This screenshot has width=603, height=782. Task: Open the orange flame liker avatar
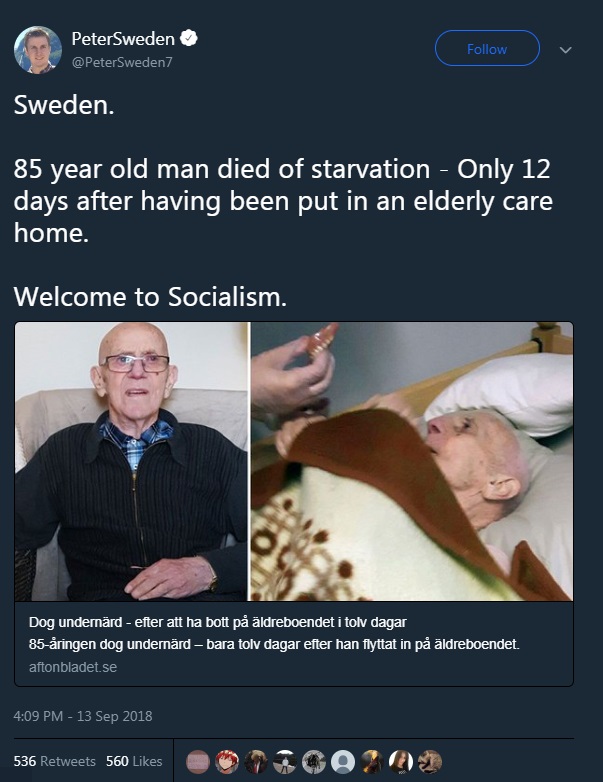click(372, 762)
